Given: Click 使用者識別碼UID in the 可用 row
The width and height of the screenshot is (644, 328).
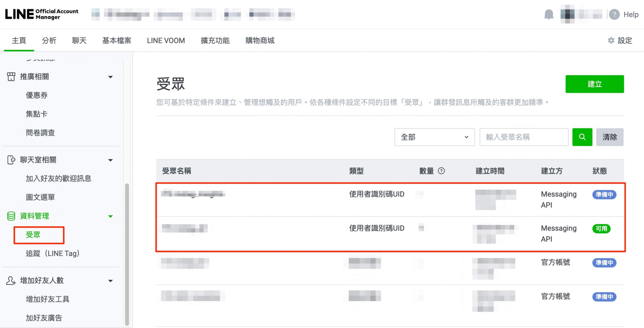Looking at the screenshot, I should pos(377,228).
